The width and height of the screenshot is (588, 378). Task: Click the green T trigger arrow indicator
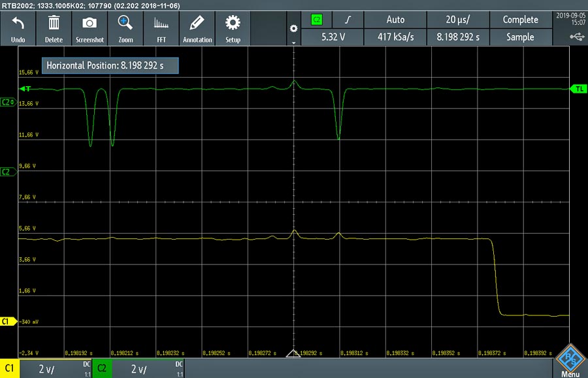point(25,89)
